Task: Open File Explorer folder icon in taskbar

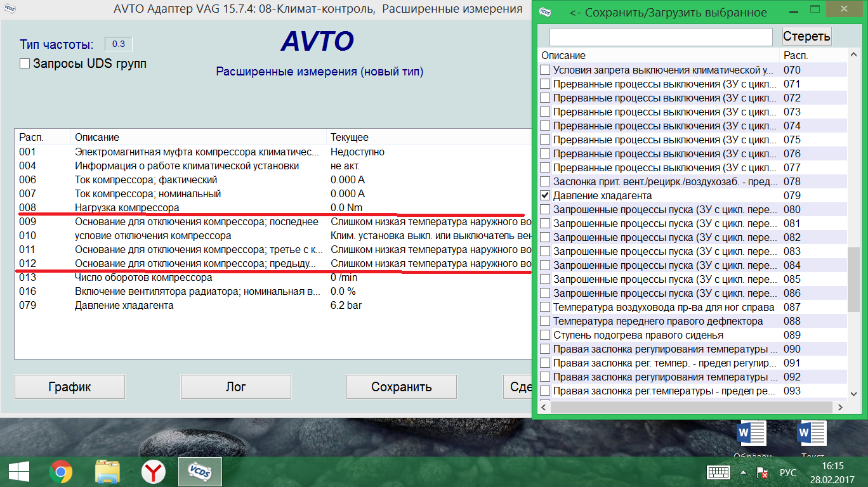Action: point(107,472)
